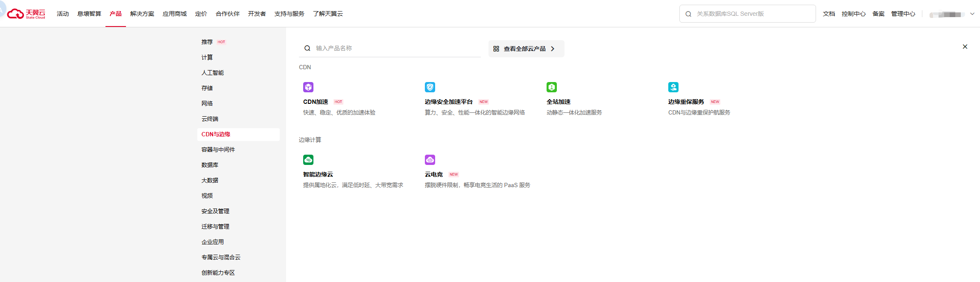This screenshot has width=980, height=282.
Task: Select 数据库 category in the sidebar
Action: tap(210, 165)
